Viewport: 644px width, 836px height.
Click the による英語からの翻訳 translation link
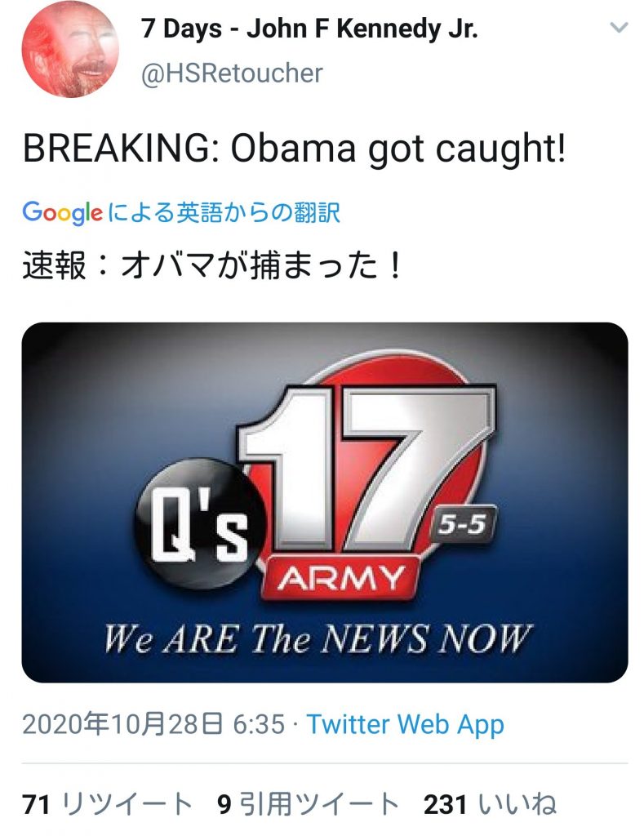pyautogui.click(x=224, y=213)
